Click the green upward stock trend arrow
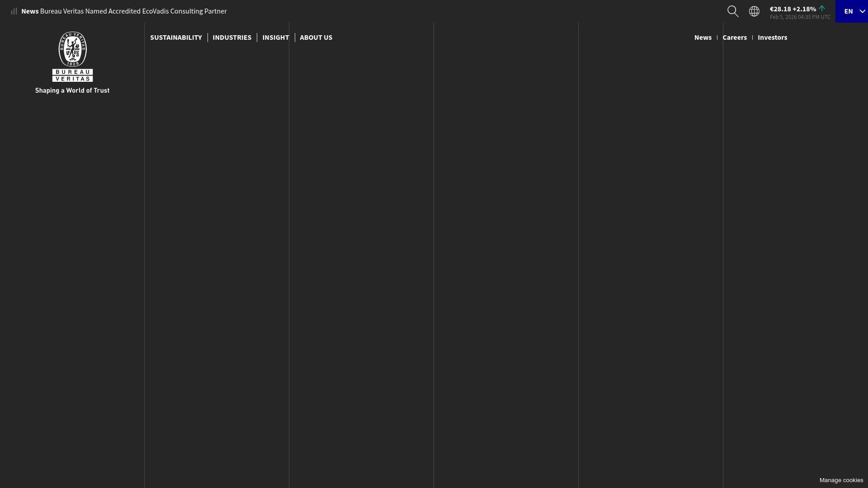 [x=822, y=8]
